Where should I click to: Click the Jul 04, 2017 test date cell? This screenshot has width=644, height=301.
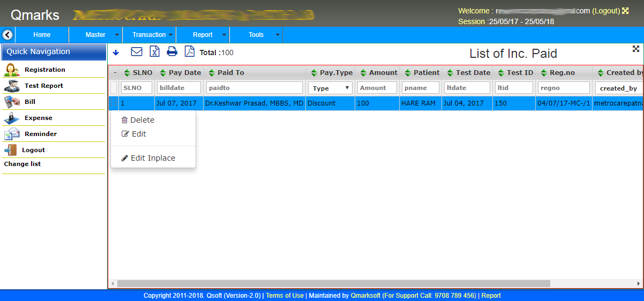(467, 103)
